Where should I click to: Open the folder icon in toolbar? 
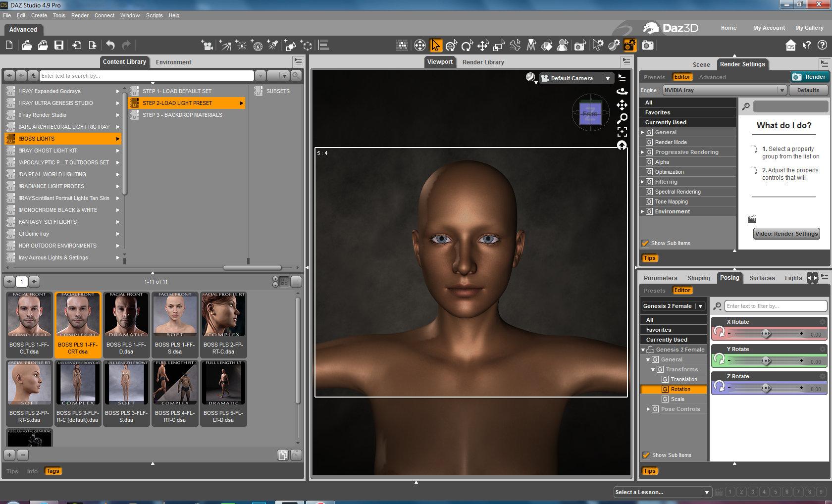(27, 46)
